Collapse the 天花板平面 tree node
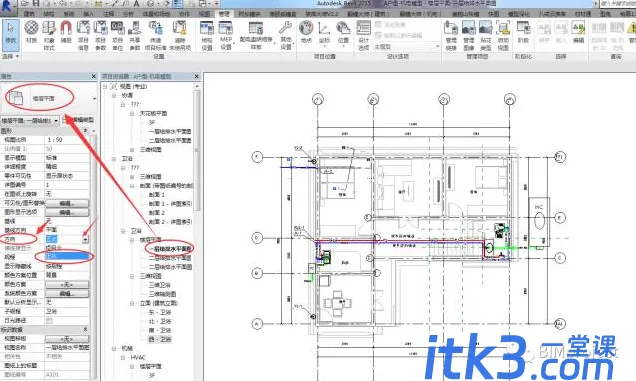Screen dimensions: 636x381 (x=132, y=114)
